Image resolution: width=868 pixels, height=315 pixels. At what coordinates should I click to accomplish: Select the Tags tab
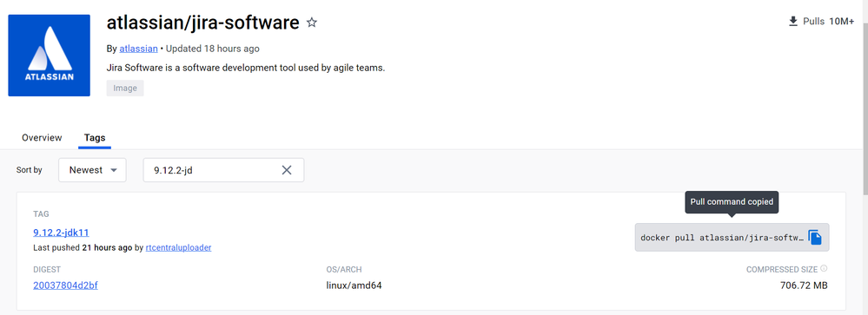(x=95, y=138)
